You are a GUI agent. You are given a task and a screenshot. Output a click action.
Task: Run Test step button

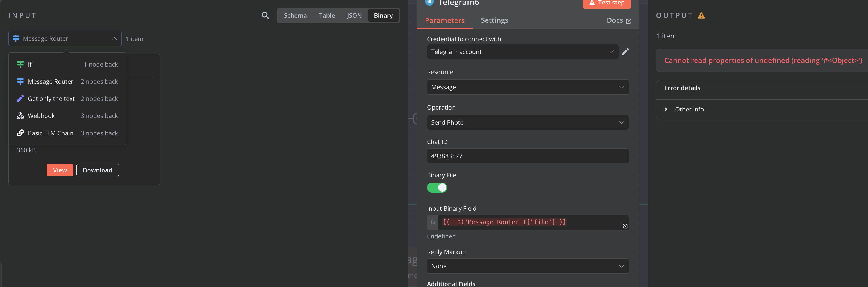(x=606, y=3)
